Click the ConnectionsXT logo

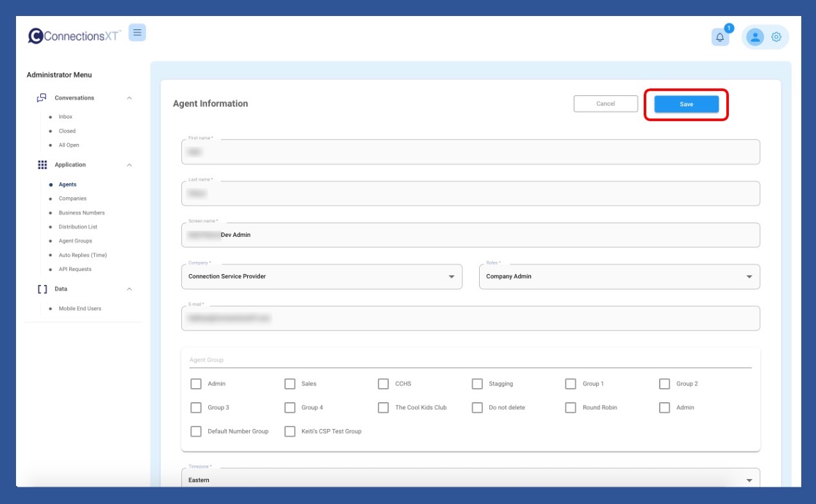point(74,36)
